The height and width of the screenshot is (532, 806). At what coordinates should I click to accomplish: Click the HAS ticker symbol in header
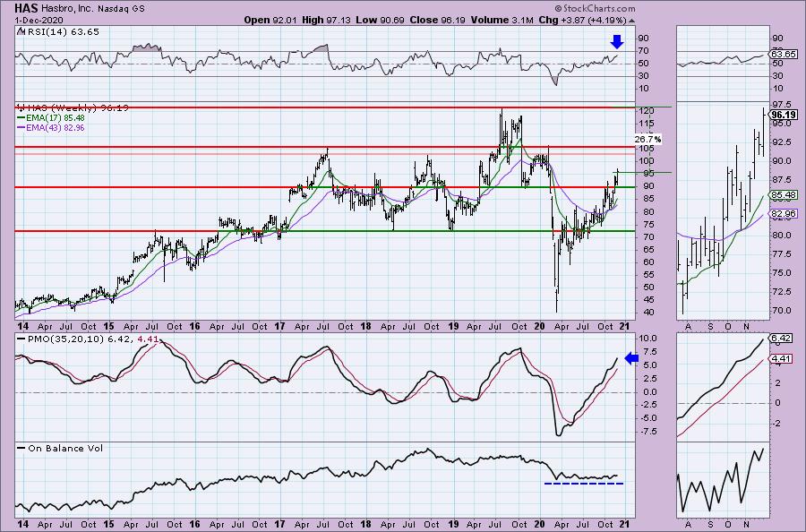(24, 9)
